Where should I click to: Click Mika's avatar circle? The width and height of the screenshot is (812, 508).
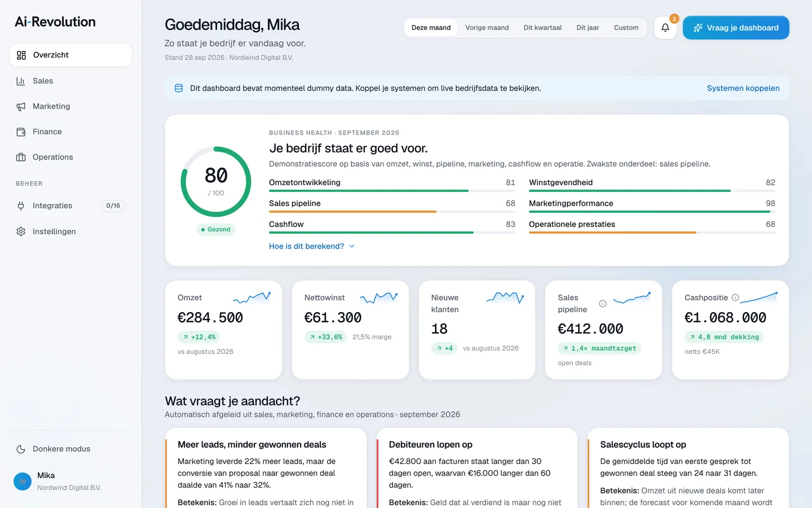(23, 481)
